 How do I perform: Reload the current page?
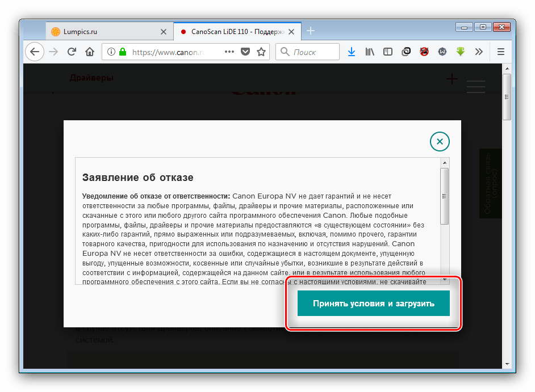point(72,52)
